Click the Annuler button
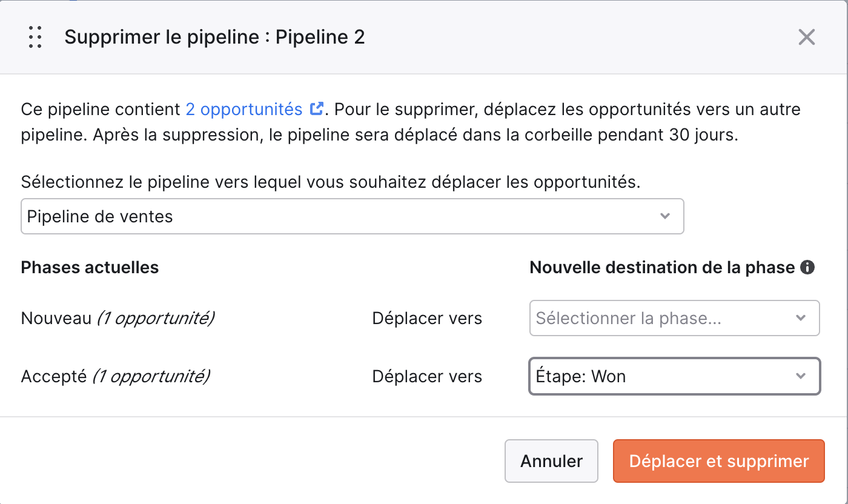This screenshot has height=504, width=848. tap(552, 461)
